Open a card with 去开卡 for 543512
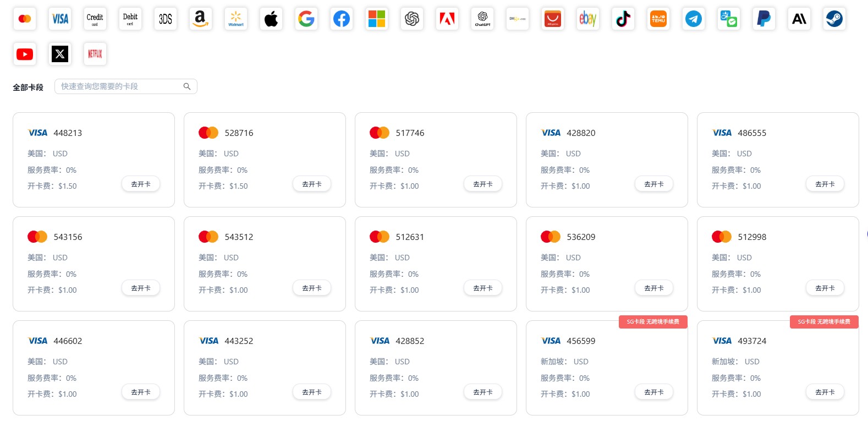 (x=312, y=288)
